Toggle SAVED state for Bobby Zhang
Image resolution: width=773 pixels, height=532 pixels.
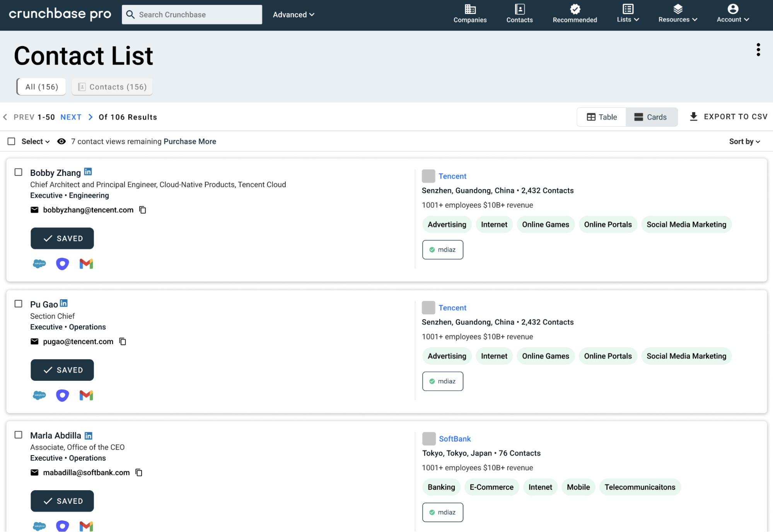tap(62, 239)
